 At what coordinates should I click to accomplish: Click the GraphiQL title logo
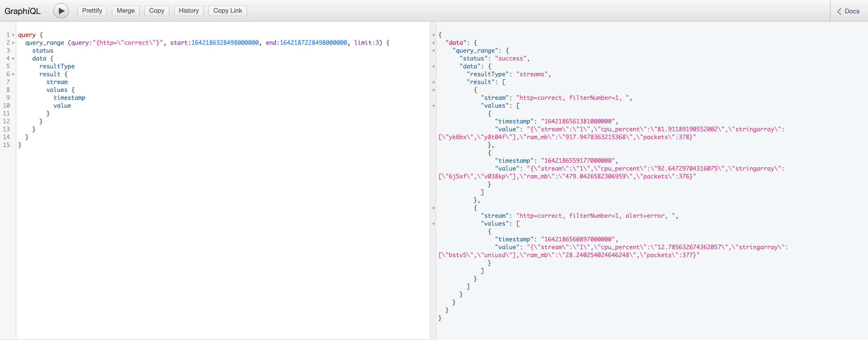[23, 11]
